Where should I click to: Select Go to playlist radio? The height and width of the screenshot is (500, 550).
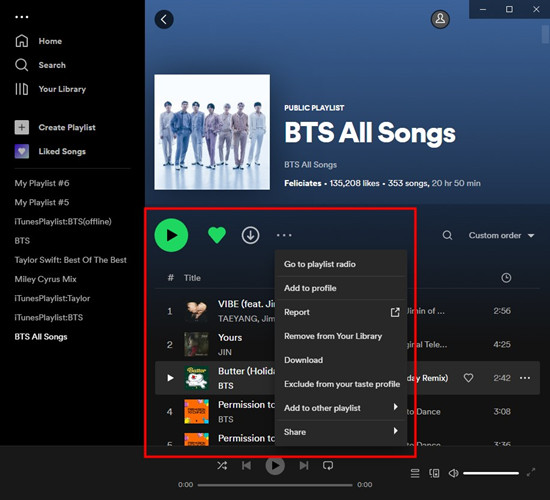[x=341, y=264]
